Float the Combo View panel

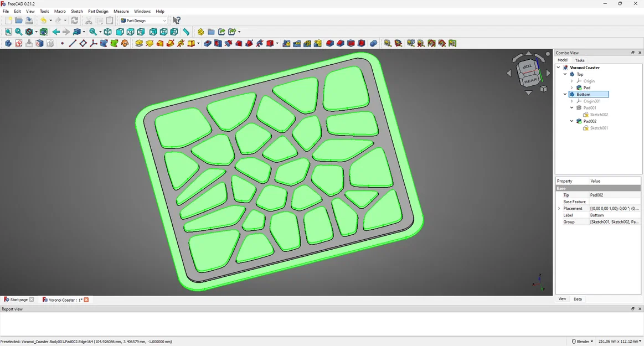click(x=633, y=53)
